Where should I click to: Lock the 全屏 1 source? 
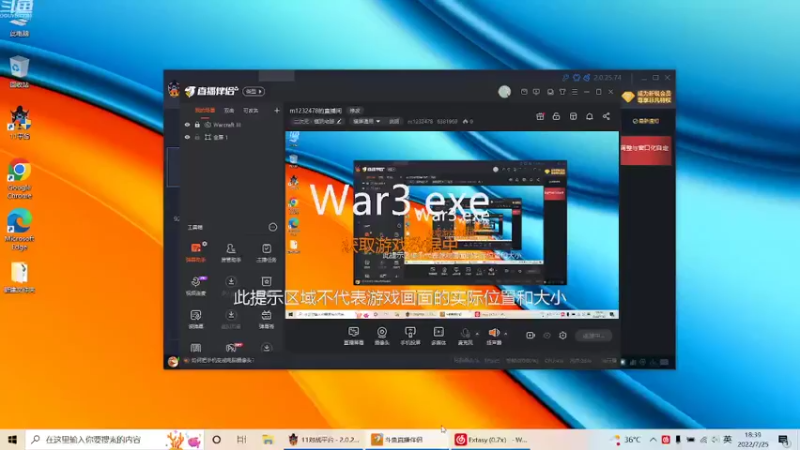tap(197, 137)
